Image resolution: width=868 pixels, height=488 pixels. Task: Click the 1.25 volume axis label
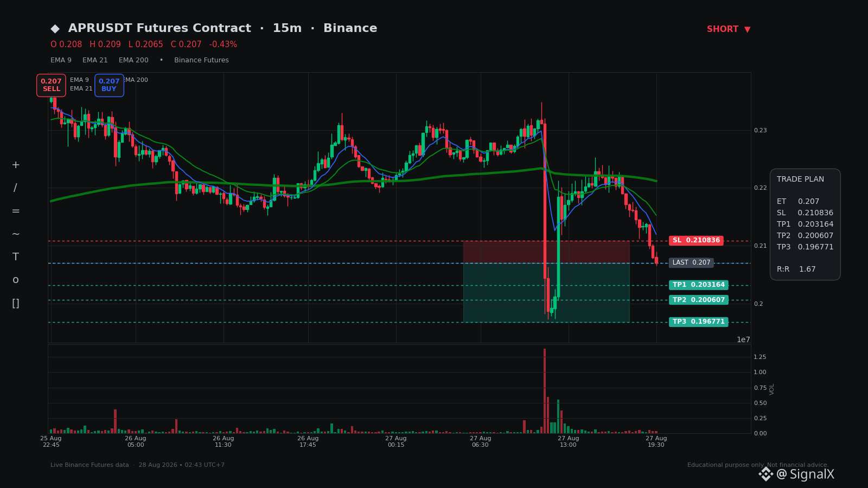pos(760,357)
